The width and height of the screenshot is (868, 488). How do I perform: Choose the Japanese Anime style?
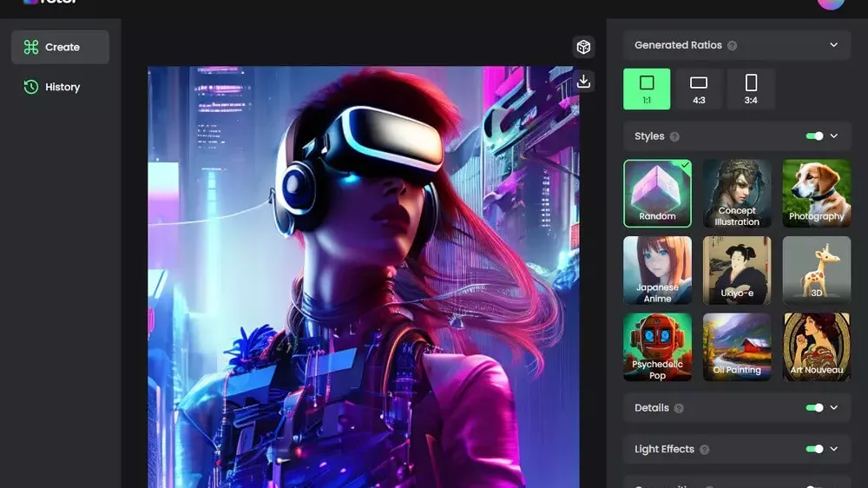tap(658, 270)
